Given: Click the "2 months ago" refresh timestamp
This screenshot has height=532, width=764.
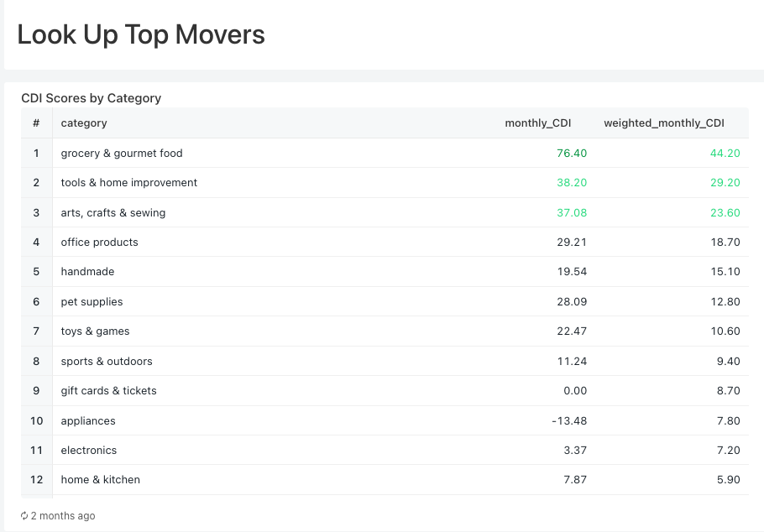Looking at the screenshot, I should (63, 516).
